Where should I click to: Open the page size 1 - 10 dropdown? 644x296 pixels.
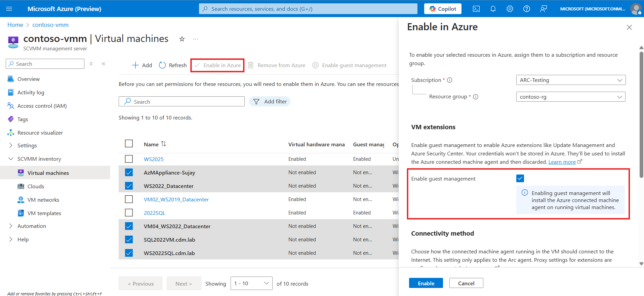(251, 283)
